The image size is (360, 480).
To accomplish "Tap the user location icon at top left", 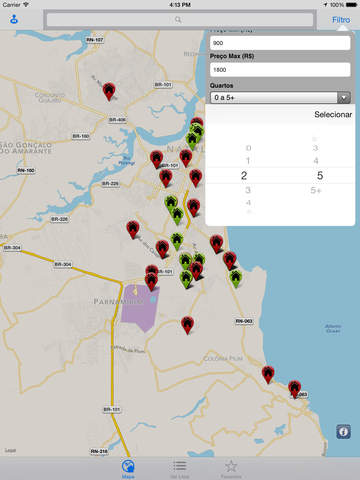I will point(14,20).
